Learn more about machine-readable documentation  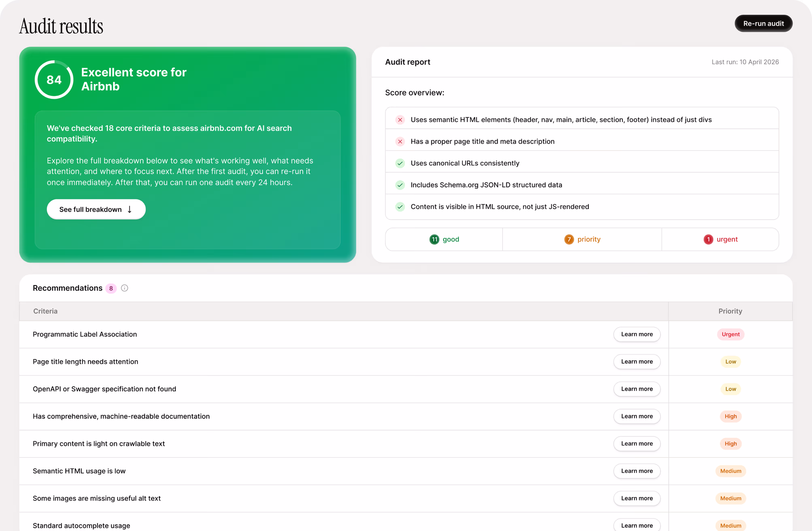pos(637,416)
